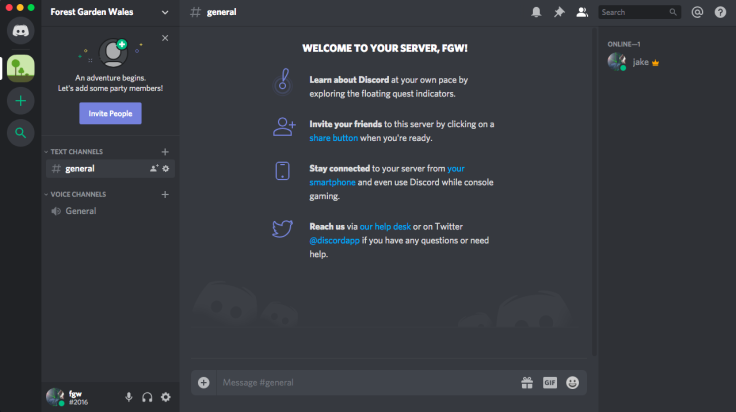Create a new voice channel plus icon
The height and width of the screenshot is (412, 736).
coord(165,194)
